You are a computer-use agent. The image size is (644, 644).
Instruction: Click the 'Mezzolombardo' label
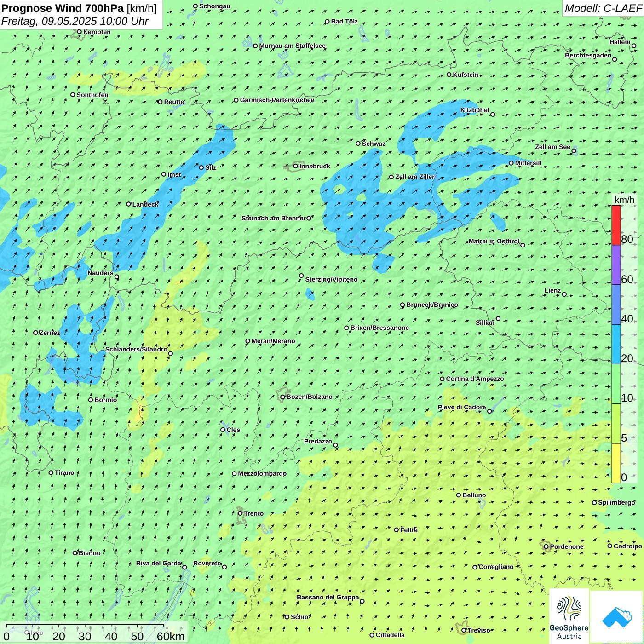tap(262, 473)
